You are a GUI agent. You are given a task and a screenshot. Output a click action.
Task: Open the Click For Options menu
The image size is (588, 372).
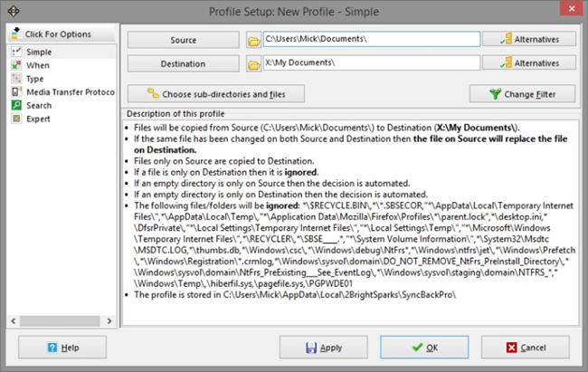62,33
